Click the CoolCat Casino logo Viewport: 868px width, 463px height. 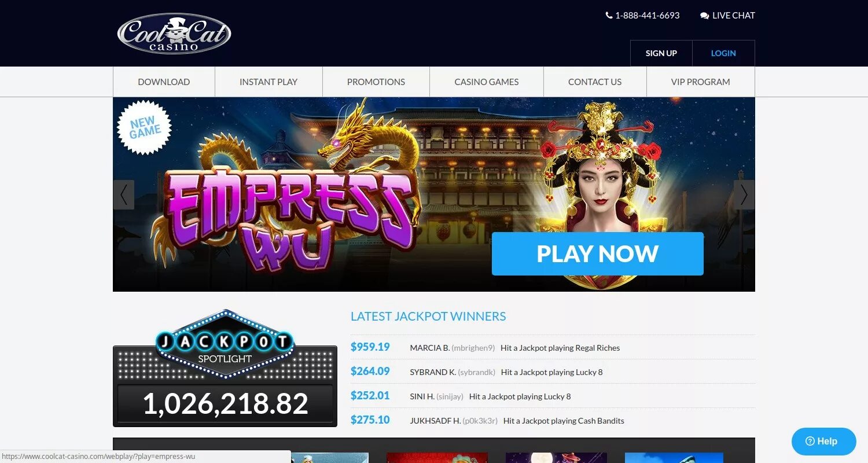tap(174, 34)
